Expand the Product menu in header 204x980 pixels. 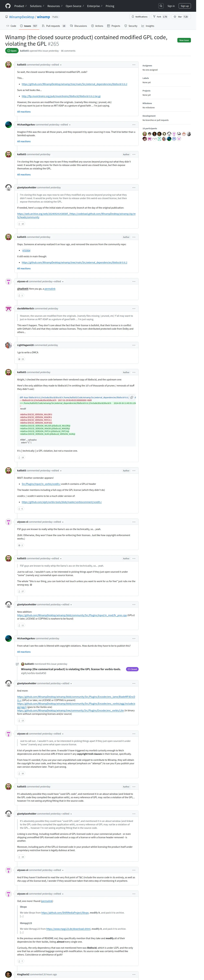20,6
